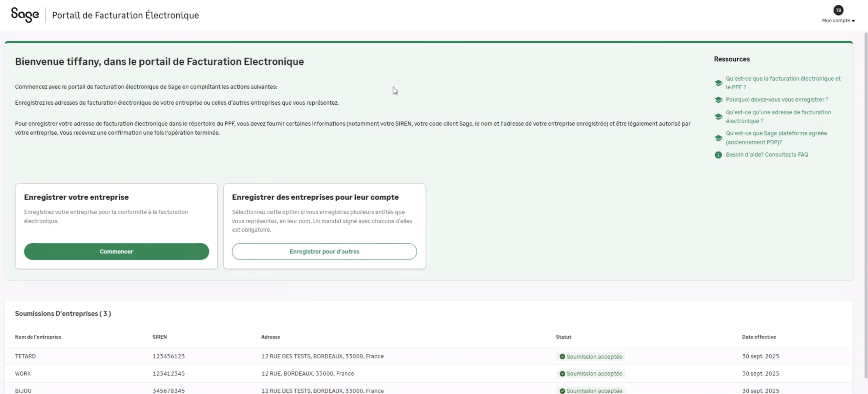The image size is (868, 394).
Task: Click the Statut column header
Action: [563, 337]
